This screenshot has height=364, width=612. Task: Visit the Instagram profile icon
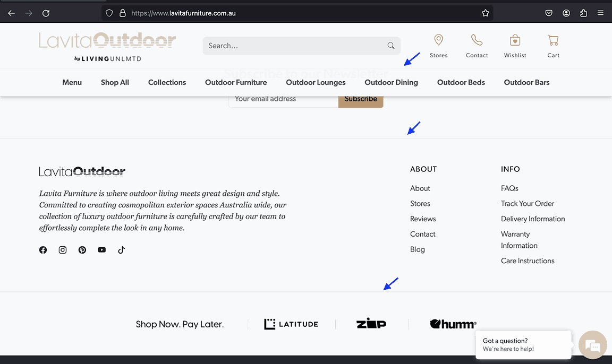click(63, 249)
